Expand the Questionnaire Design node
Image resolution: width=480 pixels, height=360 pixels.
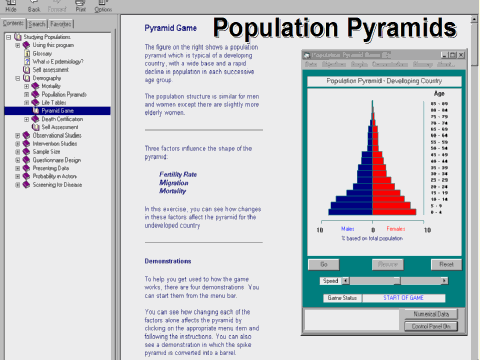pyautogui.click(x=18, y=160)
